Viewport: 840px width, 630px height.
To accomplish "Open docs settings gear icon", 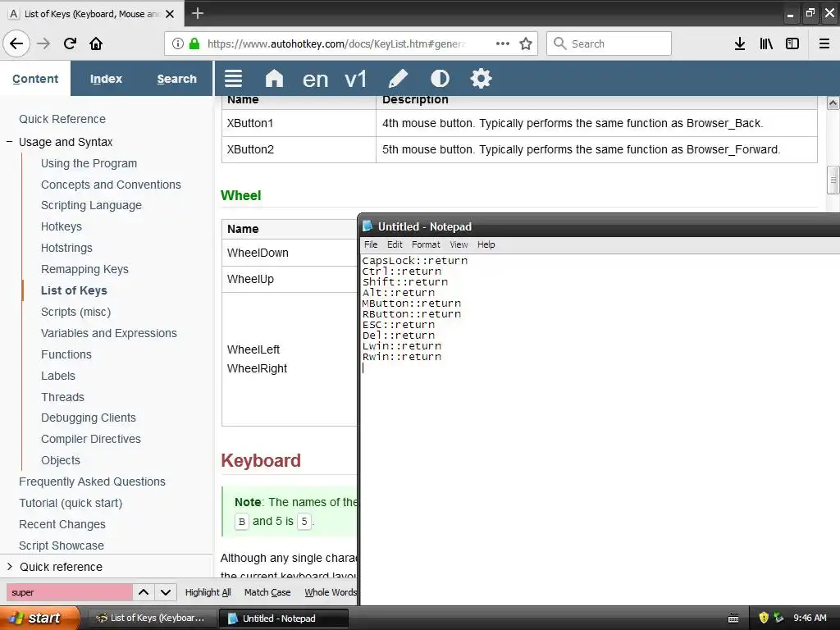I will [x=481, y=79].
